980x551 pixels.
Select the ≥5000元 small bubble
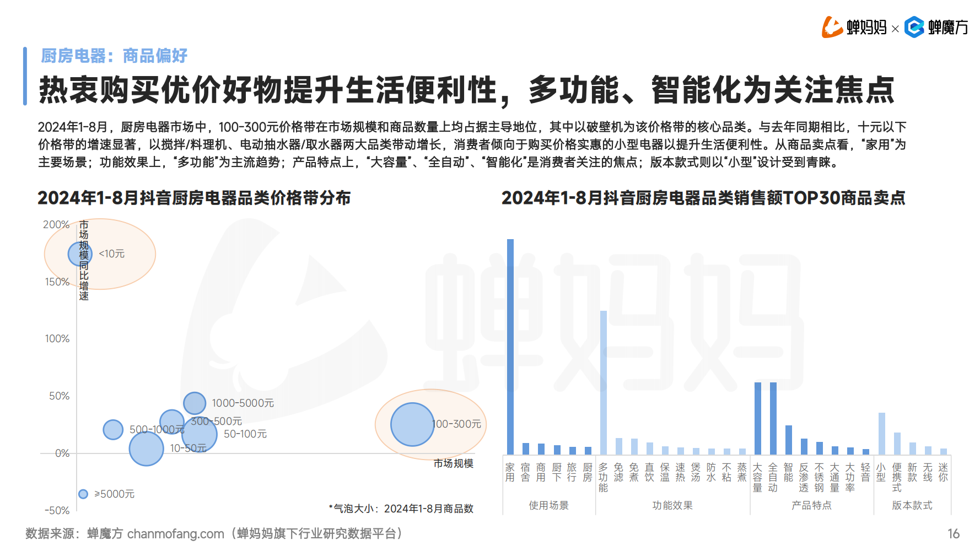[83, 494]
